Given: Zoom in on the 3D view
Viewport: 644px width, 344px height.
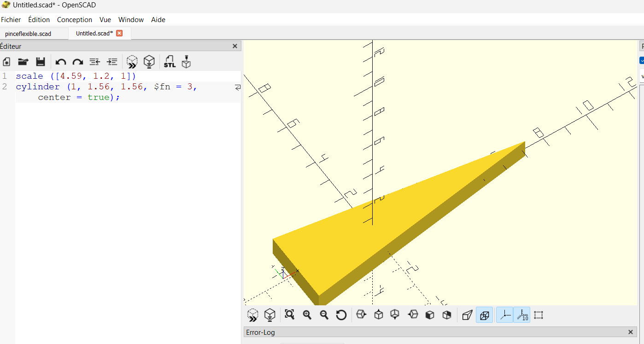Looking at the screenshot, I should point(307,315).
